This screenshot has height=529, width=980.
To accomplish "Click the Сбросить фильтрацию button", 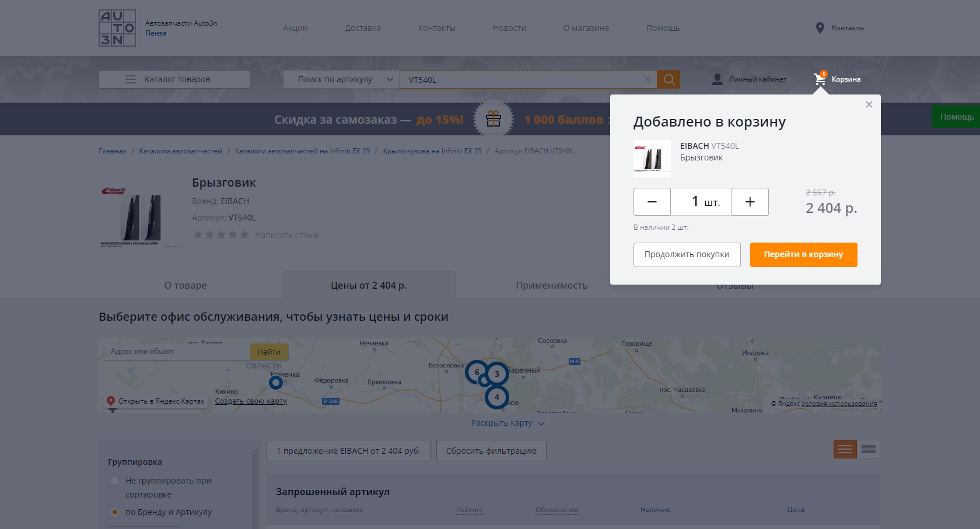I will [491, 451].
